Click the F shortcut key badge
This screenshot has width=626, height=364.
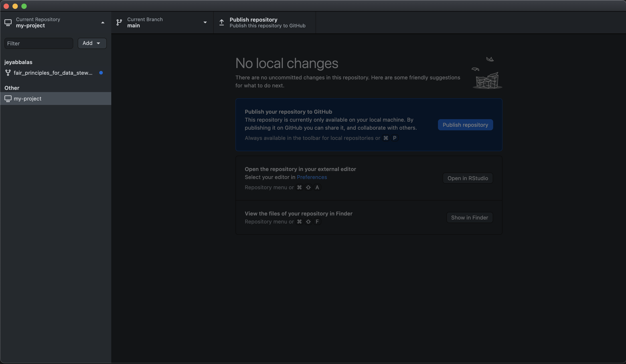[x=317, y=222]
